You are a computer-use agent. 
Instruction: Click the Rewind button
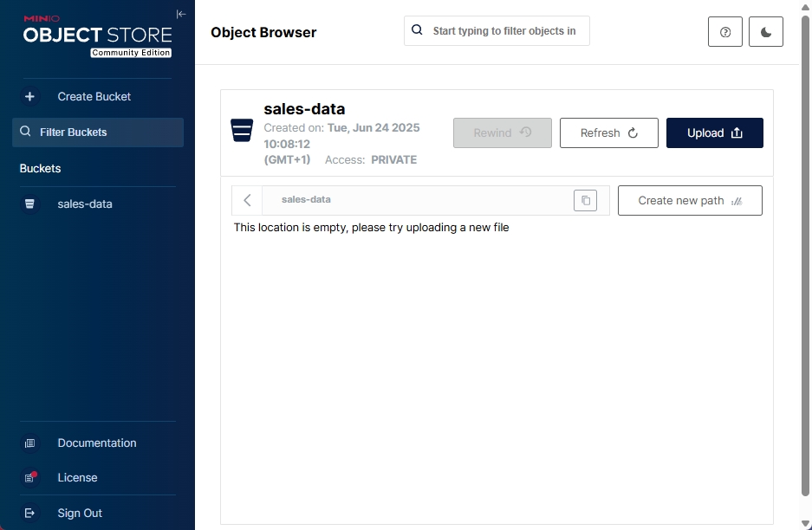(502, 133)
